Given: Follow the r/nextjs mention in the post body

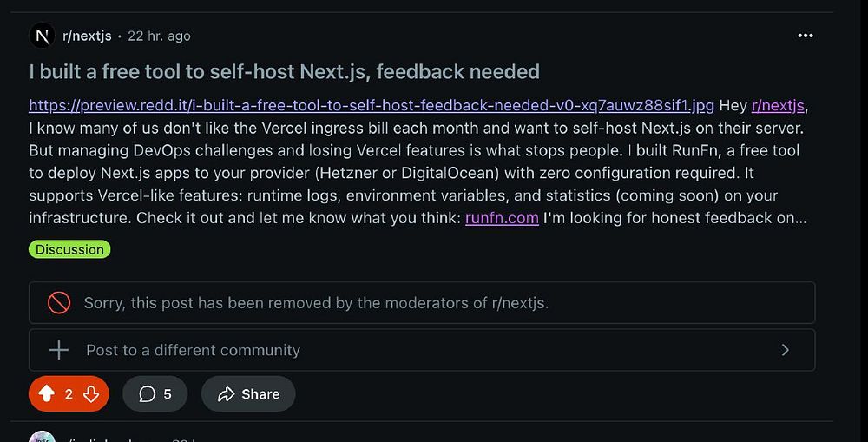Looking at the screenshot, I should pyautogui.click(x=778, y=106).
